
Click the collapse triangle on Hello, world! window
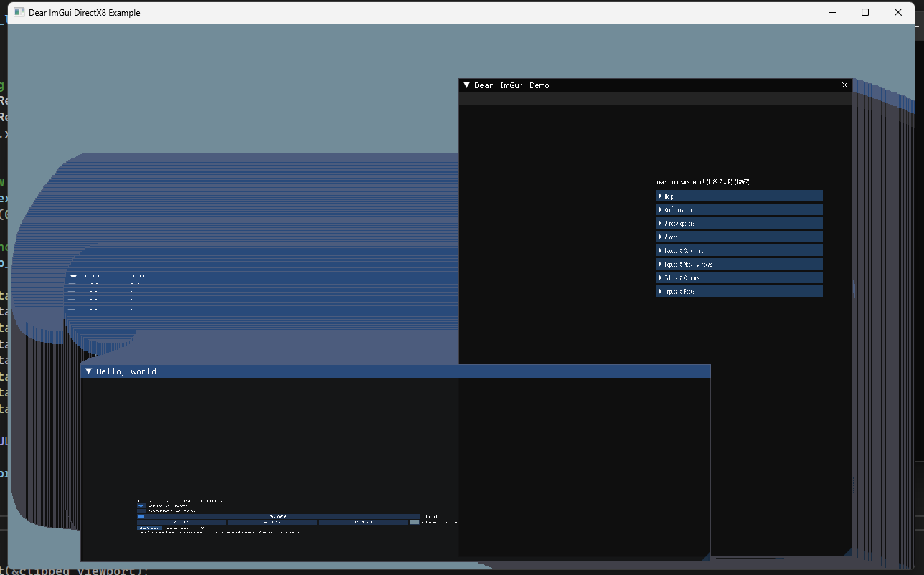[89, 371]
